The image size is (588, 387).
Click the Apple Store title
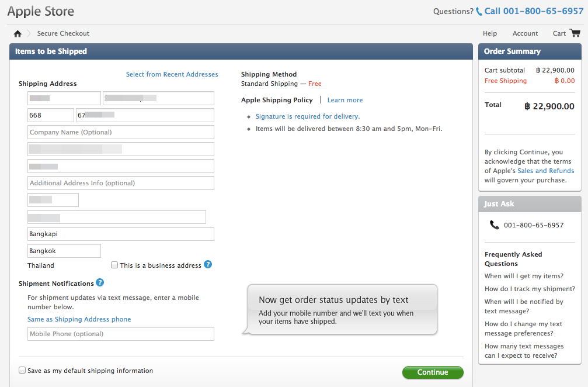(41, 11)
